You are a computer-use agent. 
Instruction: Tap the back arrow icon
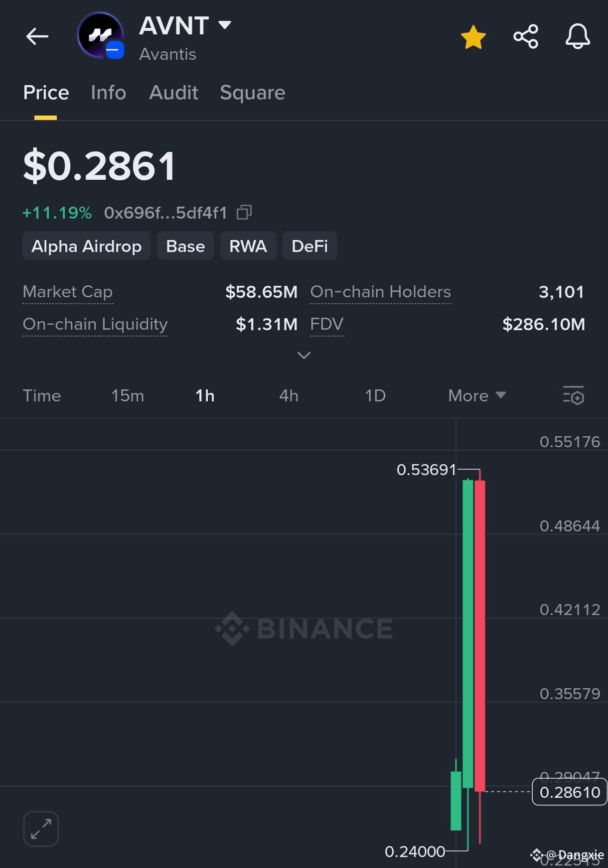tap(37, 36)
